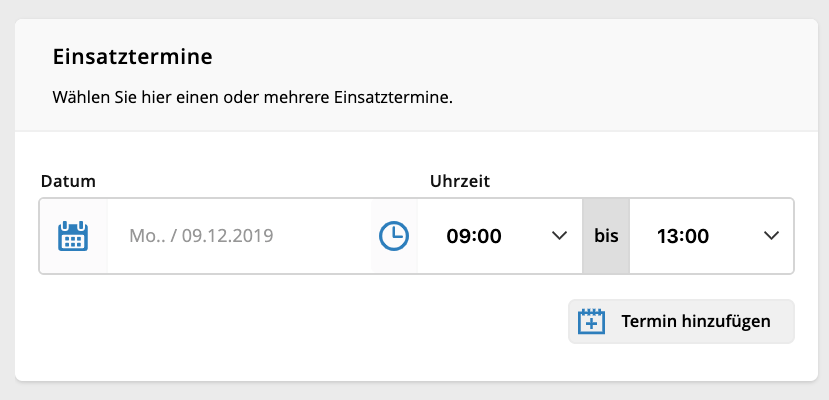The image size is (829, 400).
Task: Expand the chevron next to 09:00
Action: click(x=559, y=236)
